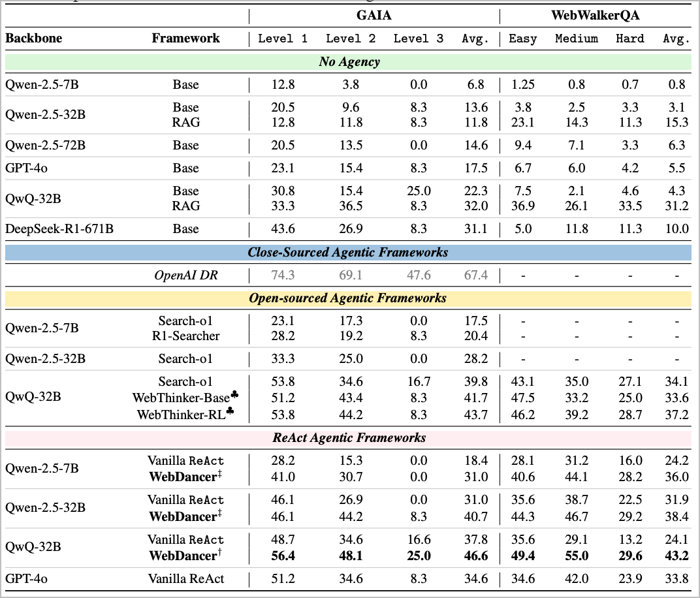700x598 pixels.
Task: Click the bold value 46.6
Action: [476, 556]
